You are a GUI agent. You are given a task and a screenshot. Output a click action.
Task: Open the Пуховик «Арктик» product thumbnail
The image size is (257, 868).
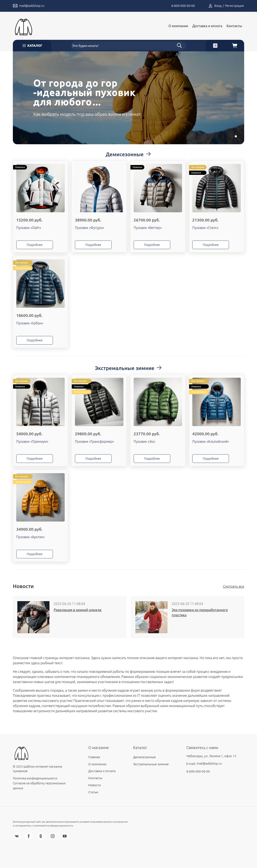pos(40,497)
